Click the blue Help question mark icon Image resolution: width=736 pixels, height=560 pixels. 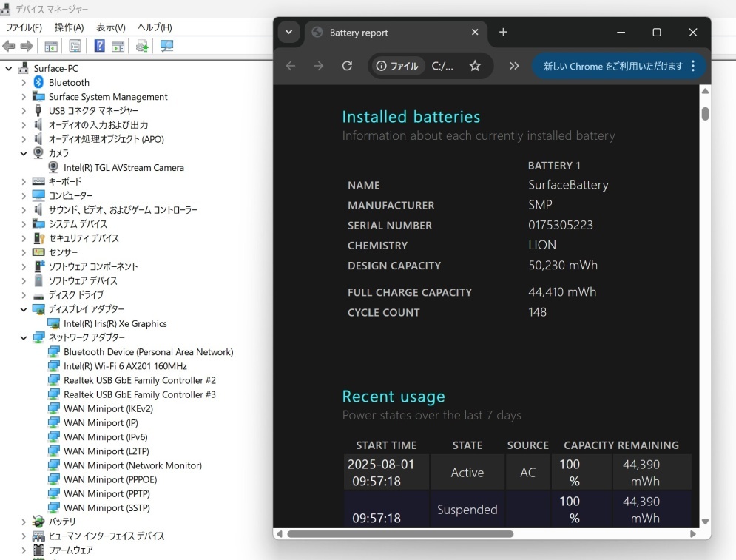[x=99, y=46]
